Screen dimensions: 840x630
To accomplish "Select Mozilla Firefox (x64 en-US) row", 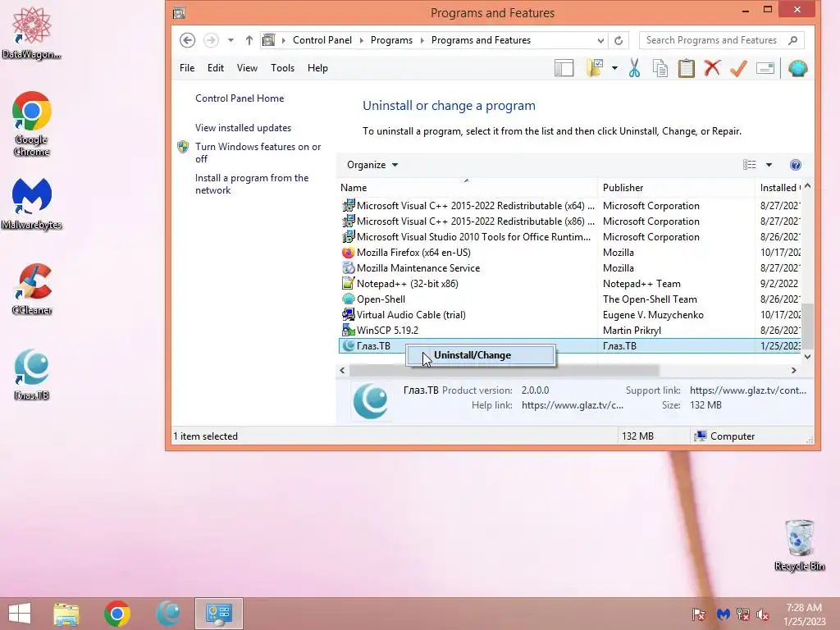I will coord(570,253).
